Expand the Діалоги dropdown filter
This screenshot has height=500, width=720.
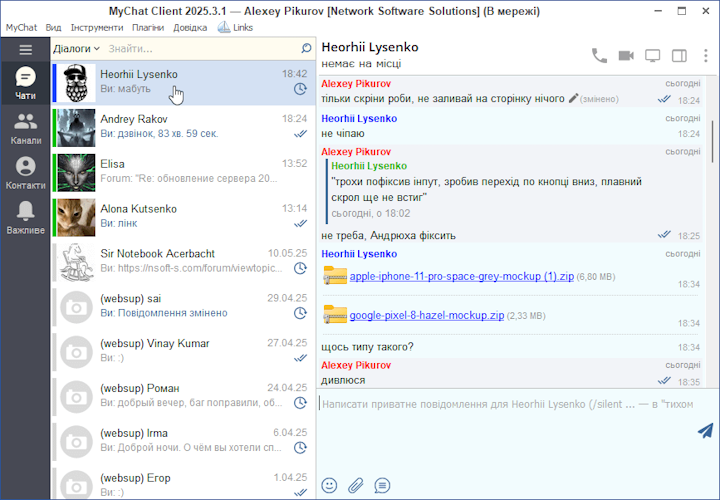tap(76, 48)
